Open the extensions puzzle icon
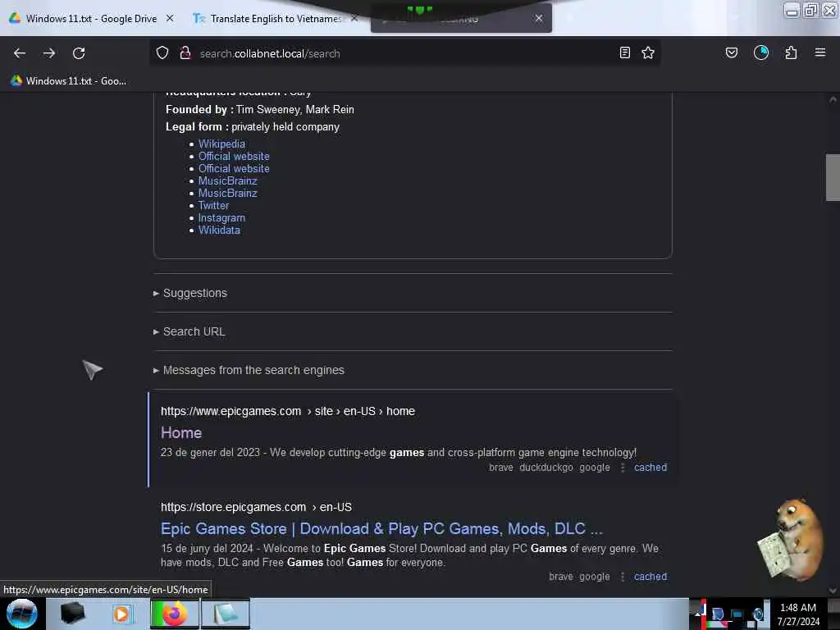The height and width of the screenshot is (630, 840). (x=792, y=52)
